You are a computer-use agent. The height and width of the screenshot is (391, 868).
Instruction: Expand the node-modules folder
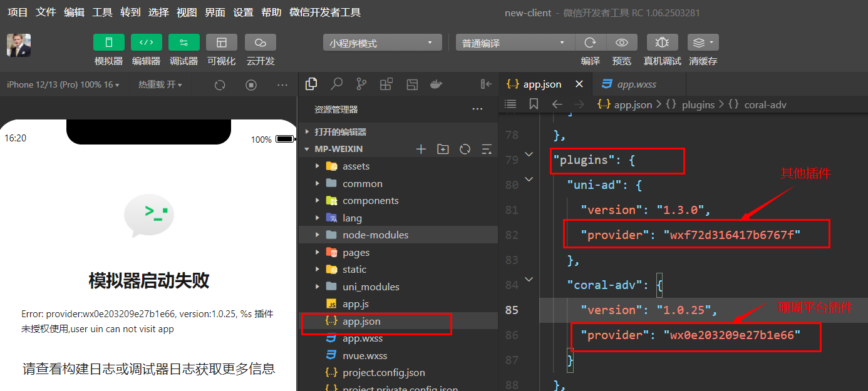point(398,235)
